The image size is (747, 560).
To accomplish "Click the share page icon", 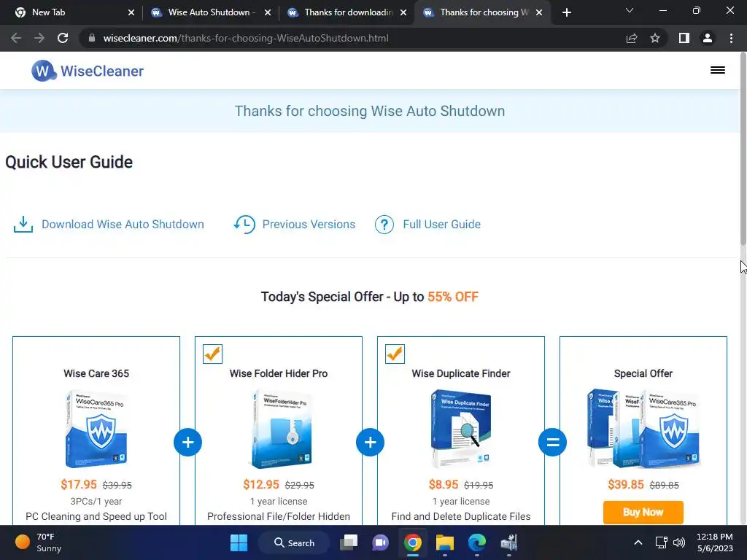I will (x=632, y=38).
